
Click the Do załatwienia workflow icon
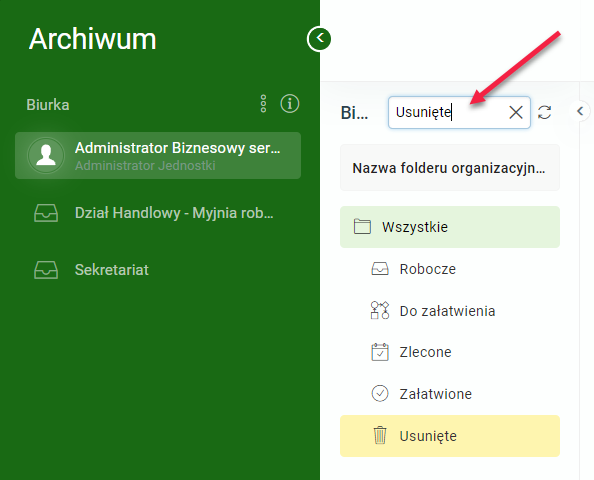pyautogui.click(x=380, y=310)
